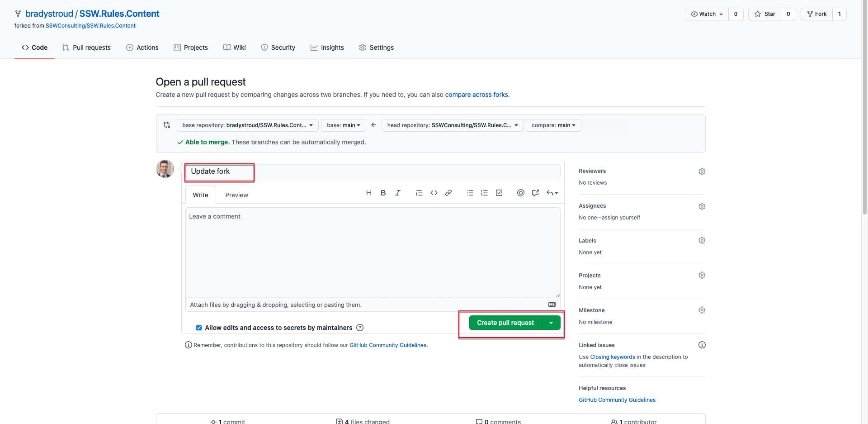Viewport: 868px width, 424px height.
Task: Click the pull request title field
Action: coord(373,171)
